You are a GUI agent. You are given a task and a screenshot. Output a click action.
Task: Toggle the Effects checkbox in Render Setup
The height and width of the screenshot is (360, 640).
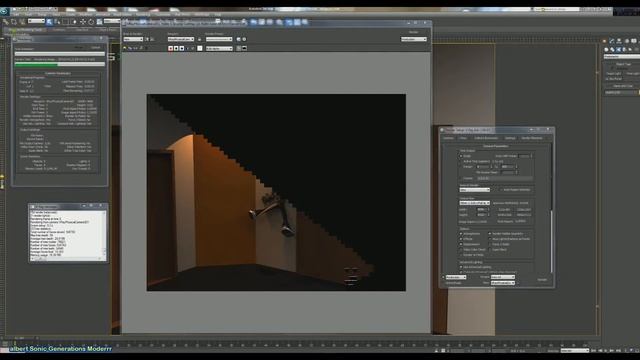[x=461, y=239]
